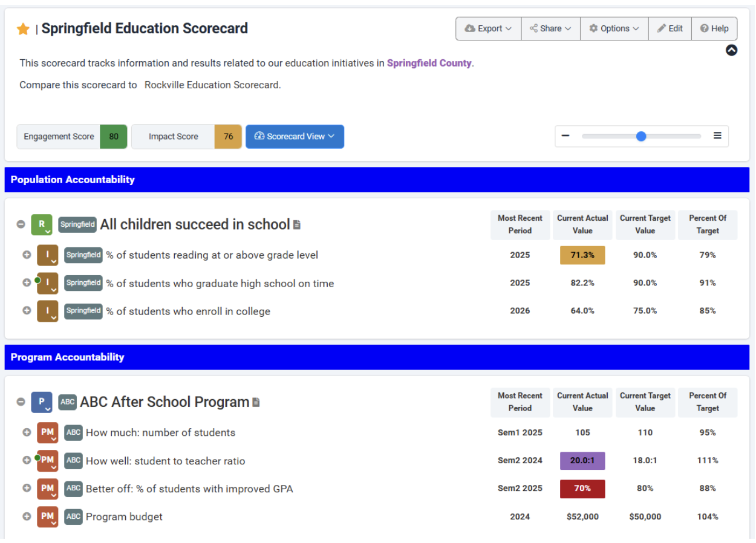Open the All children succeed in school title
The width and height of the screenshot is (756, 543).
pyautogui.click(x=195, y=224)
